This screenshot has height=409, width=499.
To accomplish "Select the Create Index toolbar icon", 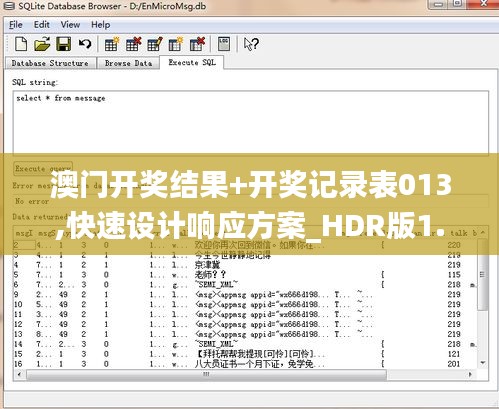I will pos(176,44).
